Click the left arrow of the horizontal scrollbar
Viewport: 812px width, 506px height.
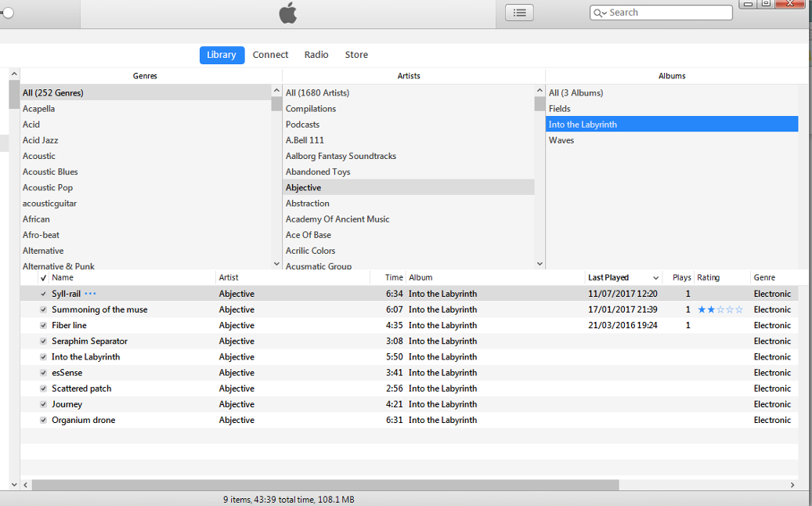tap(26, 485)
